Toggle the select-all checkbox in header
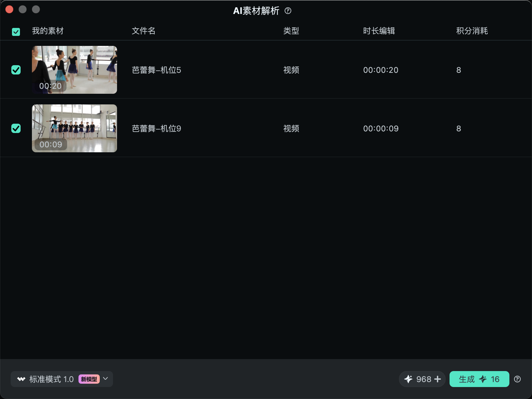Viewport: 532px width, 399px height. [16, 32]
